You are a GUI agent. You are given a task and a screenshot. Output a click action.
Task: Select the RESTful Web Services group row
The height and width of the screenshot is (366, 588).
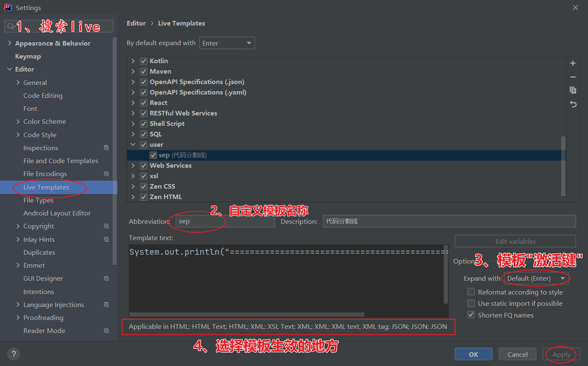coord(346,113)
